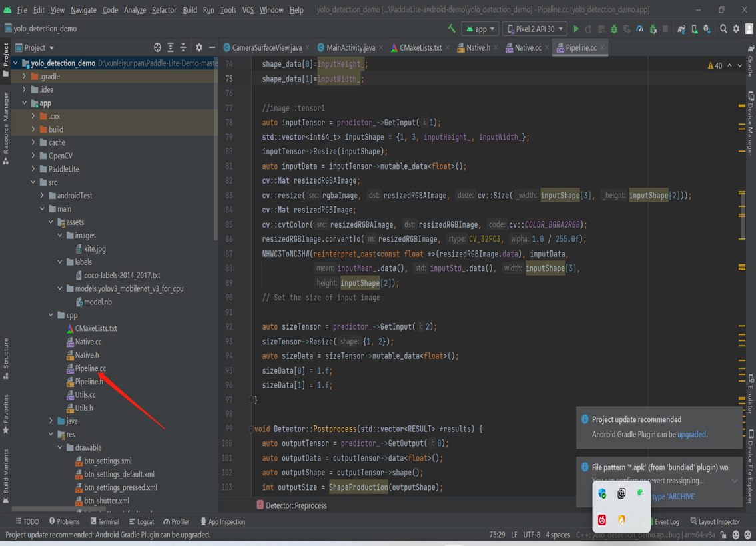Toggle the Resource Manager sidebar tab
The height and width of the screenshot is (546, 756).
pos(6,129)
